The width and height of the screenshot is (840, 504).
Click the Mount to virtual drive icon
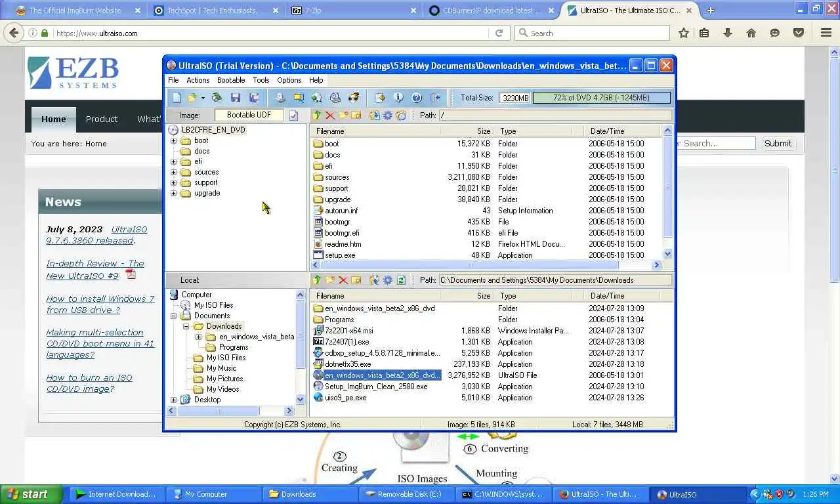click(335, 98)
